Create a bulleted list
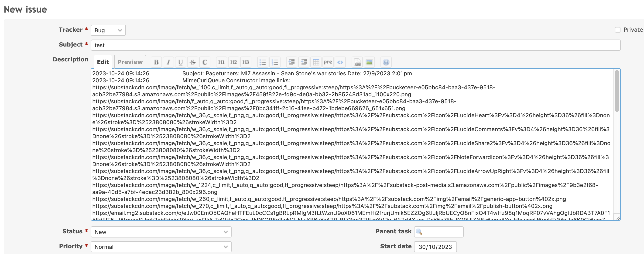The image size is (644, 254). tap(263, 62)
